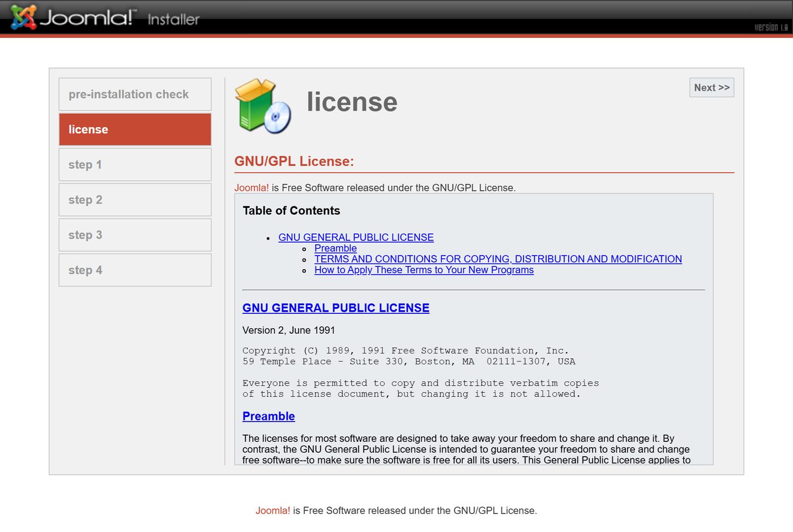Open How to Apply These Terms link
This screenshot has width=793, height=532.
pyautogui.click(x=424, y=270)
